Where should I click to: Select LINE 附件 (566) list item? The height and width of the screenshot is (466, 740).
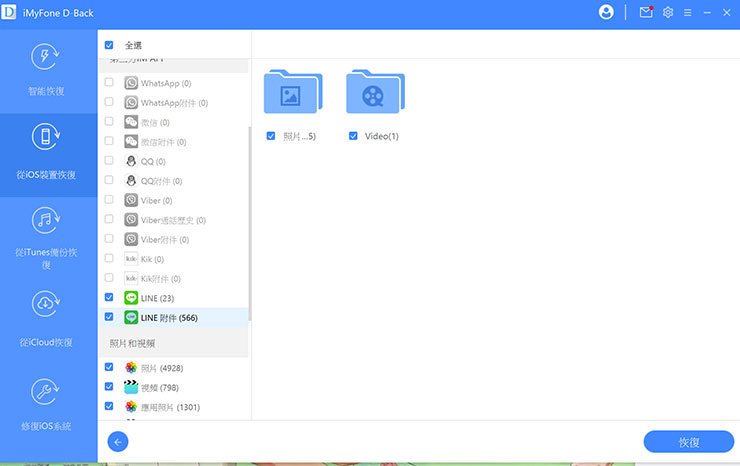point(170,317)
